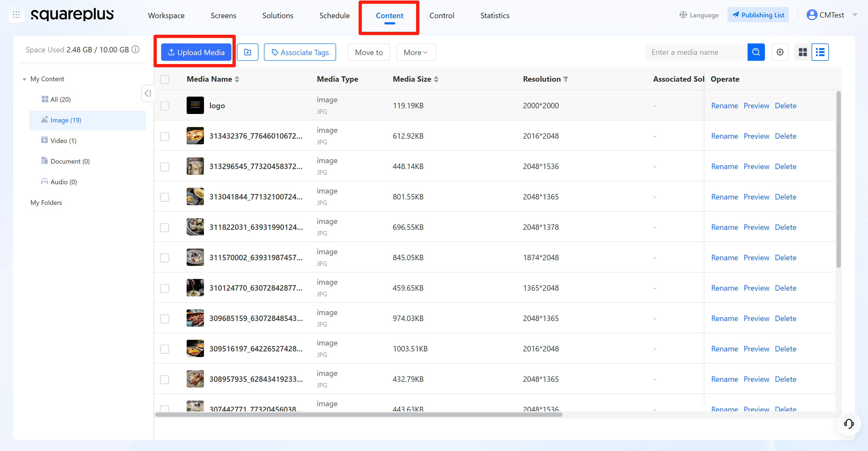Open the Statistics tab
The width and height of the screenshot is (868, 451).
click(x=494, y=15)
